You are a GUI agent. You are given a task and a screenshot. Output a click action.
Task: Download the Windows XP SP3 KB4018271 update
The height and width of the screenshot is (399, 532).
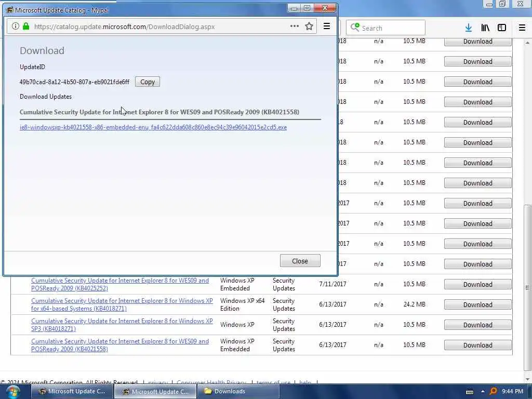pos(478,325)
